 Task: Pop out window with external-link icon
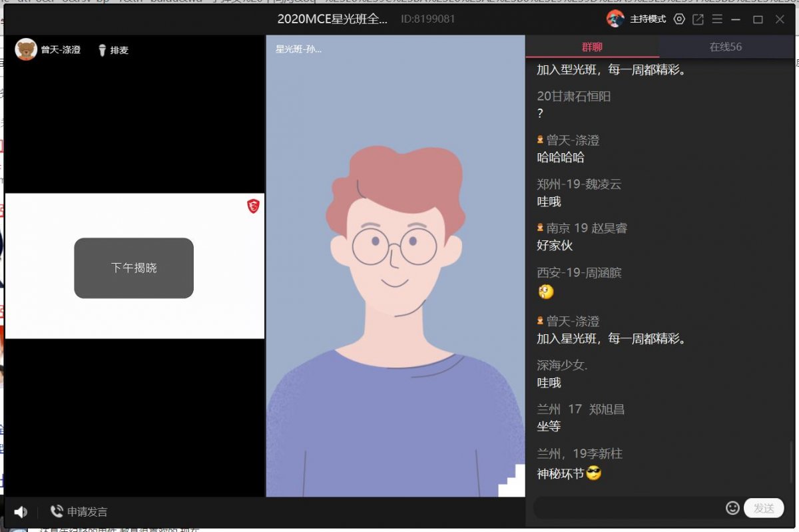pos(698,19)
